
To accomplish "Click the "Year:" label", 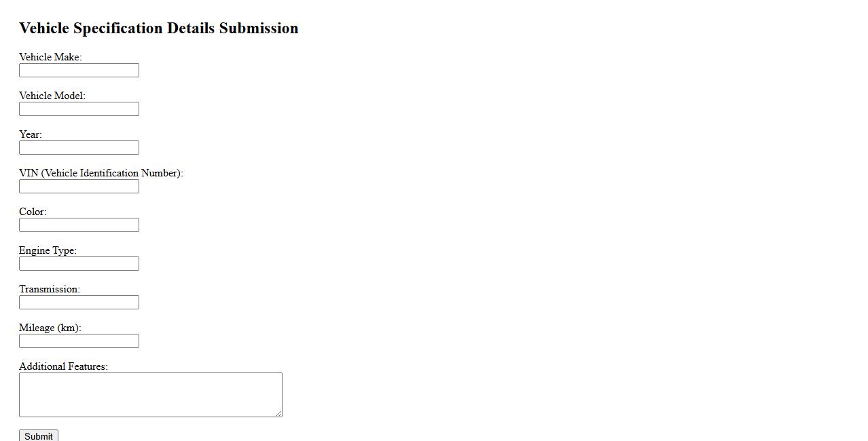I will point(31,134).
